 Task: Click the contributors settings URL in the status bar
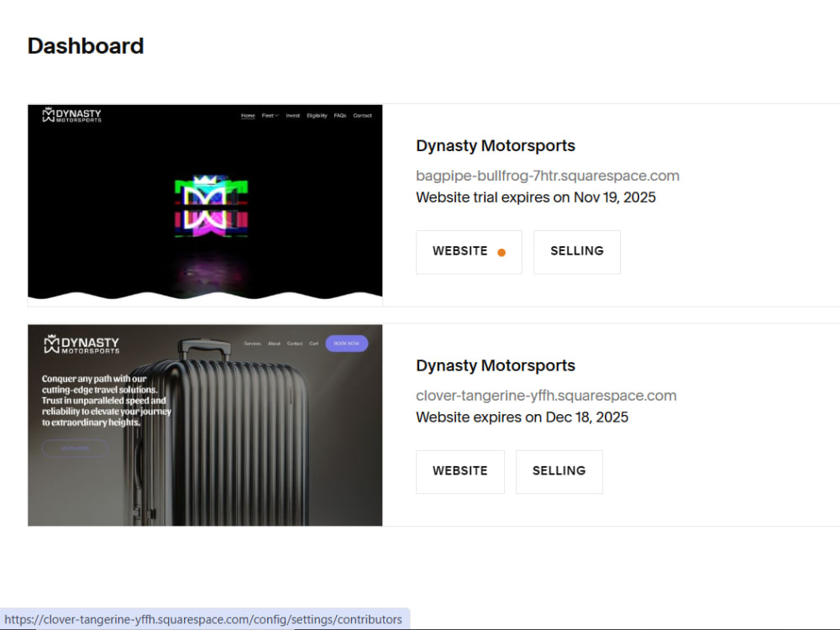point(203,619)
